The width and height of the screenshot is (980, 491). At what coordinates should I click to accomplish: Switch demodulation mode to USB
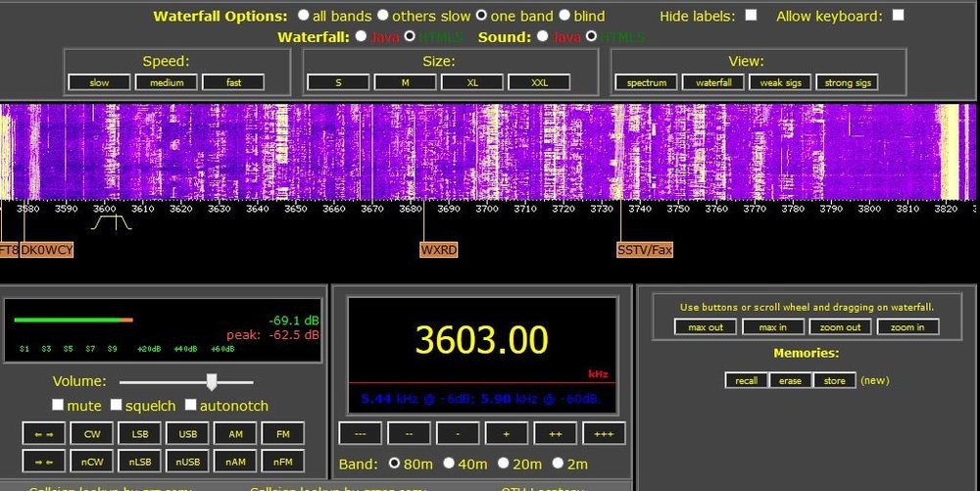(186, 433)
